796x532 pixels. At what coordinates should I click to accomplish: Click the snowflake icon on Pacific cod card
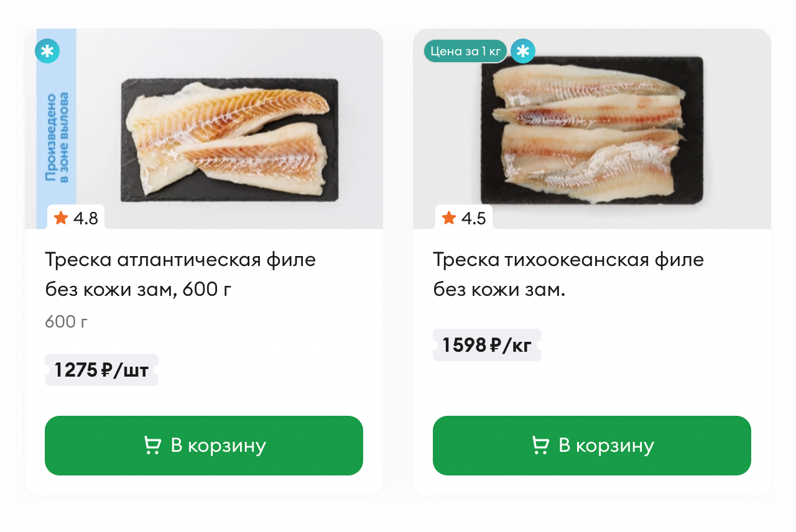(523, 51)
